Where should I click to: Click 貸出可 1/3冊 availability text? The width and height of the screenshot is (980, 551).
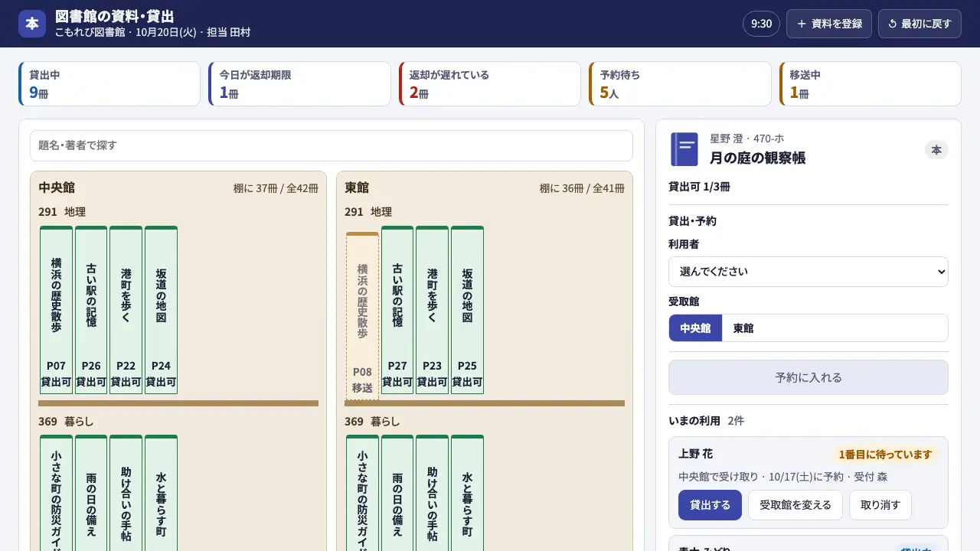[x=699, y=186]
